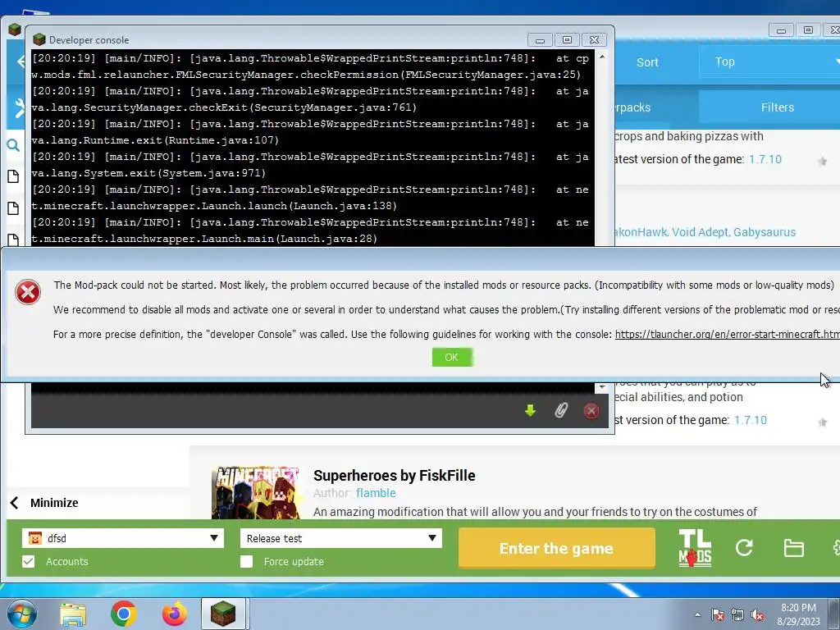Click the skin head icon beside dfsd
Screen dimensions: 840x630
click(x=34, y=538)
